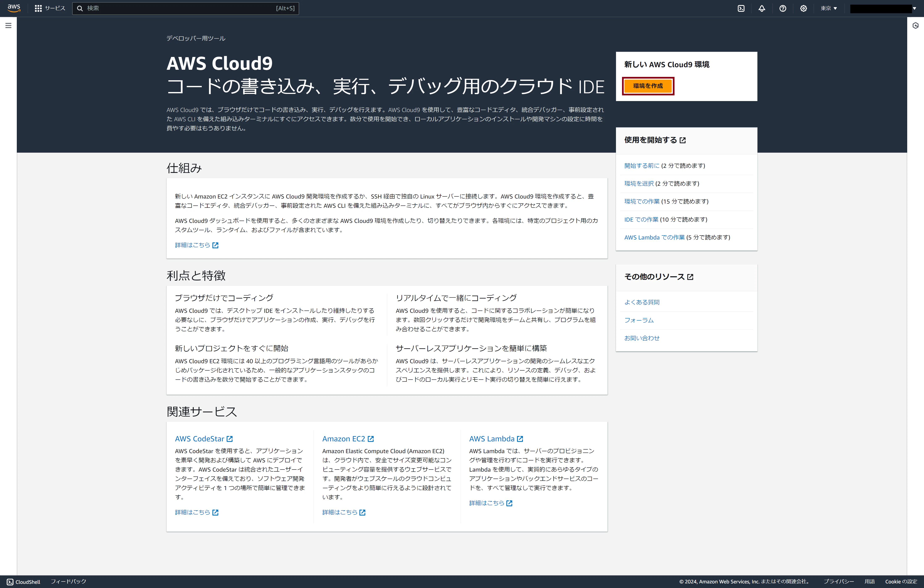Image resolution: width=924 pixels, height=588 pixels.
Task: Open the よくある質問 link
Action: point(642,303)
